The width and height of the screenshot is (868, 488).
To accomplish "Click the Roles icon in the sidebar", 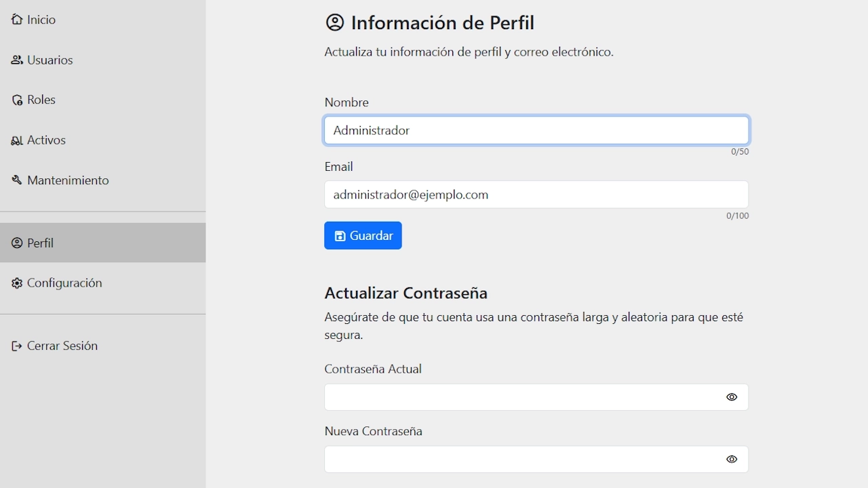I will coord(16,100).
